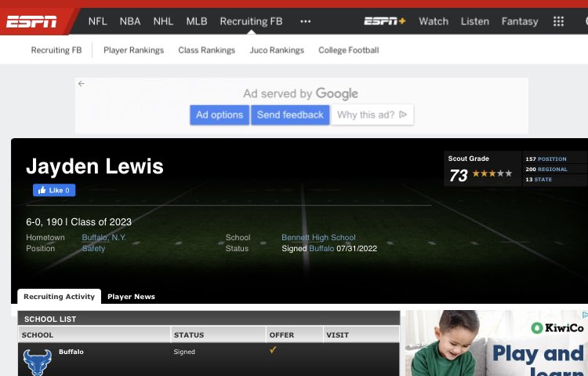Click the AdChoices icon on KiwiCo ad
The image size is (588, 376).
click(585, 314)
